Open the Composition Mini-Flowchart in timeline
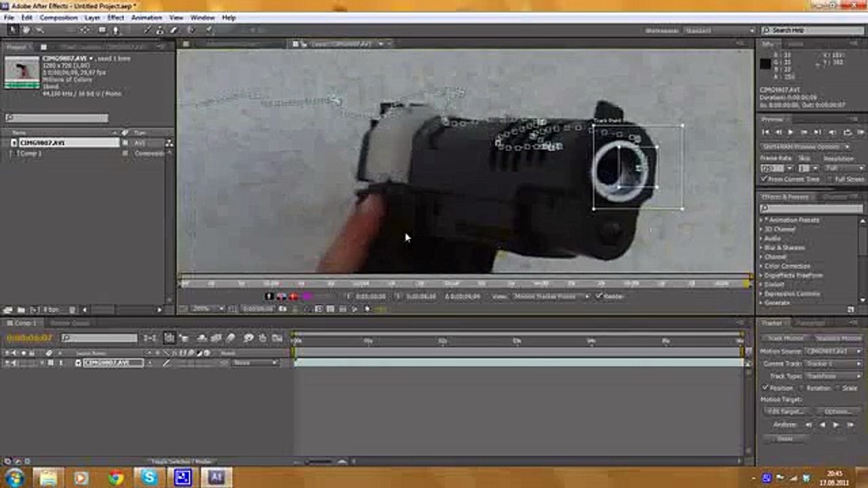This screenshot has height=488, width=868. [x=149, y=338]
